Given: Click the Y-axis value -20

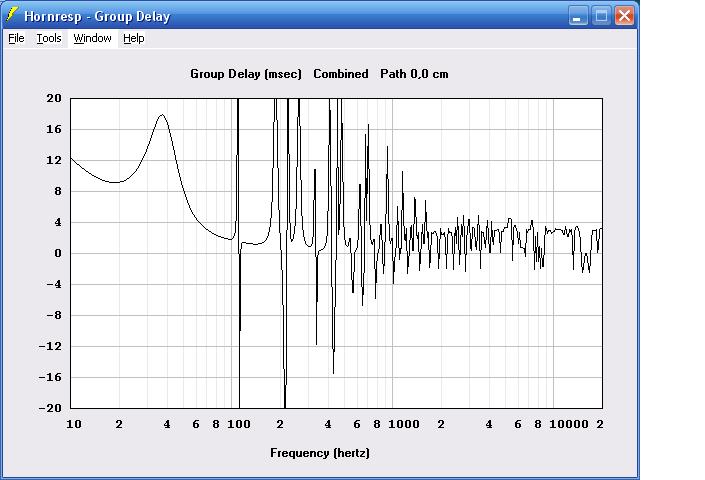Looking at the screenshot, I should (x=50, y=408).
